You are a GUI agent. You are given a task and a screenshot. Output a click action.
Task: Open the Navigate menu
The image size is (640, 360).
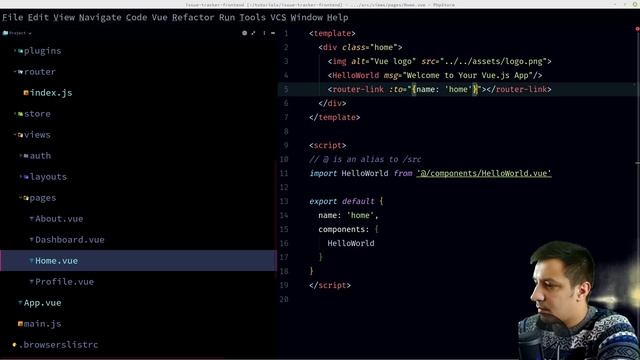click(x=100, y=18)
